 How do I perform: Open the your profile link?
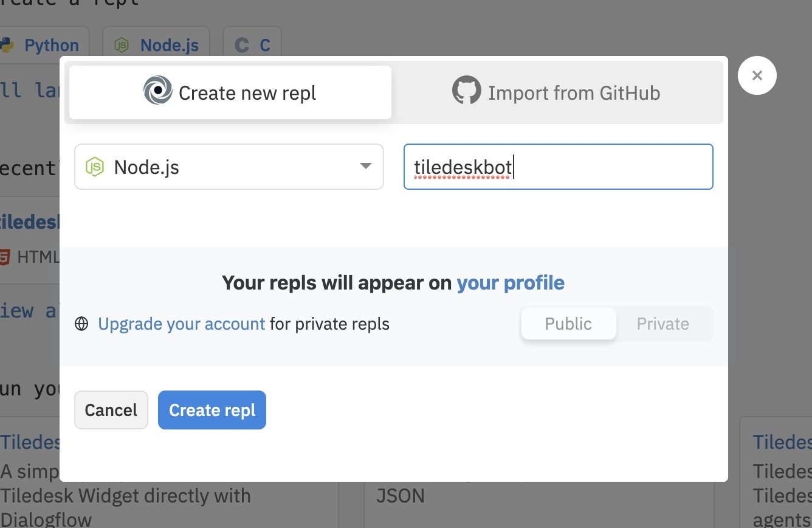[511, 283]
